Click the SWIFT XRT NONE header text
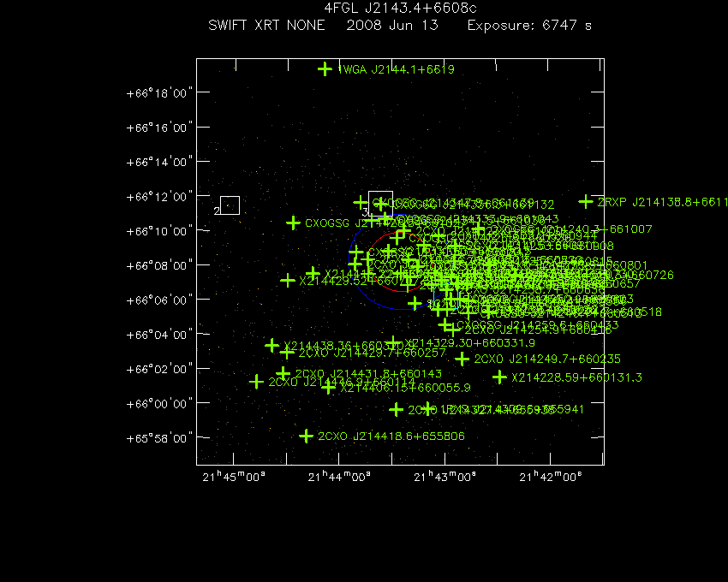Image resolution: width=728 pixels, height=582 pixels. click(266, 25)
